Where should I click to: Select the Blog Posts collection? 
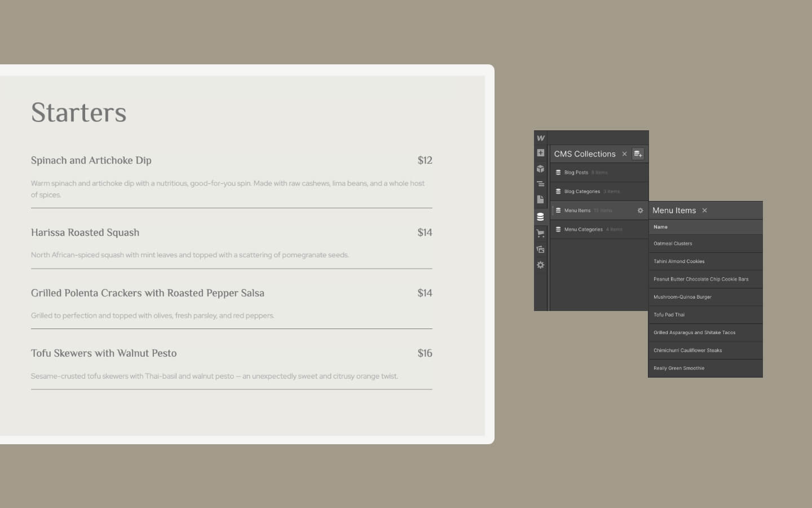[576, 173]
